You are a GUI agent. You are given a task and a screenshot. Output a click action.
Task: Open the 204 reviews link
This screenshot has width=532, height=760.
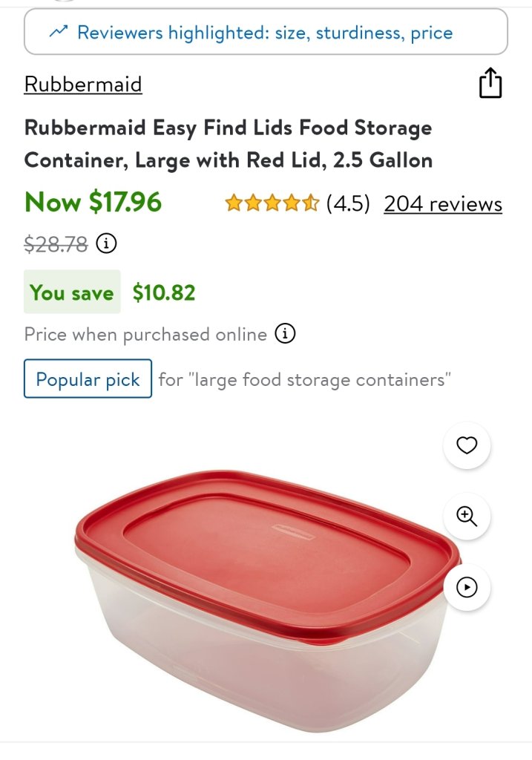pyautogui.click(x=443, y=203)
